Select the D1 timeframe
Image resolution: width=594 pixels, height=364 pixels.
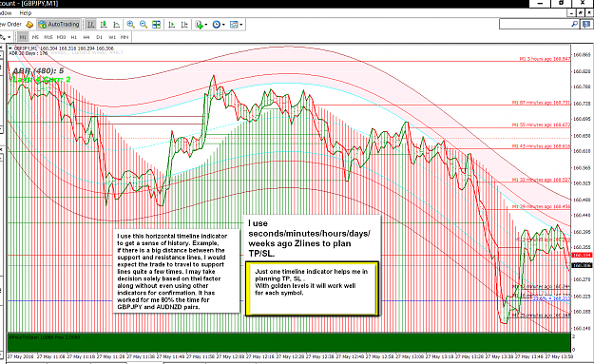pyautogui.click(x=99, y=37)
